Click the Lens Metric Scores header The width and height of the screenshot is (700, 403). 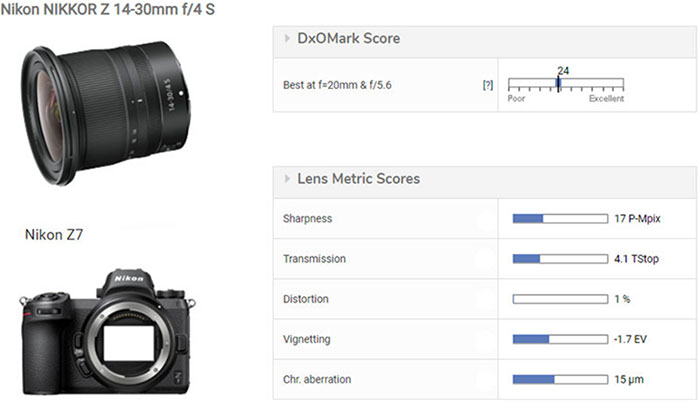pyautogui.click(x=358, y=180)
